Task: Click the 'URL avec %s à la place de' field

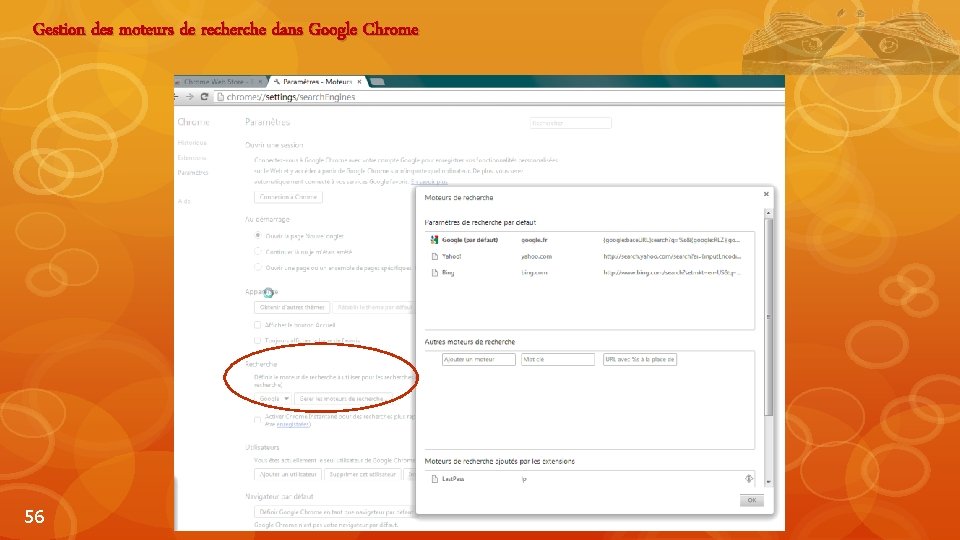Action: pyautogui.click(x=640, y=359)
